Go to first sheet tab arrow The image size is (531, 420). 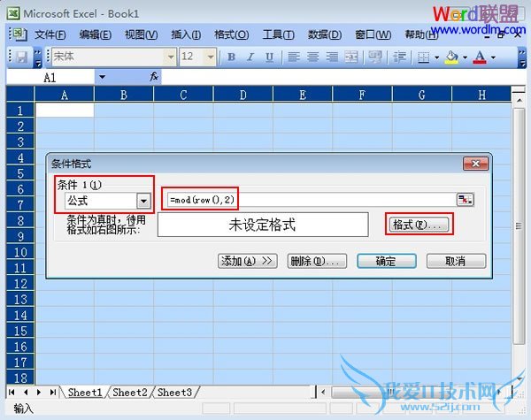[12, 393]
